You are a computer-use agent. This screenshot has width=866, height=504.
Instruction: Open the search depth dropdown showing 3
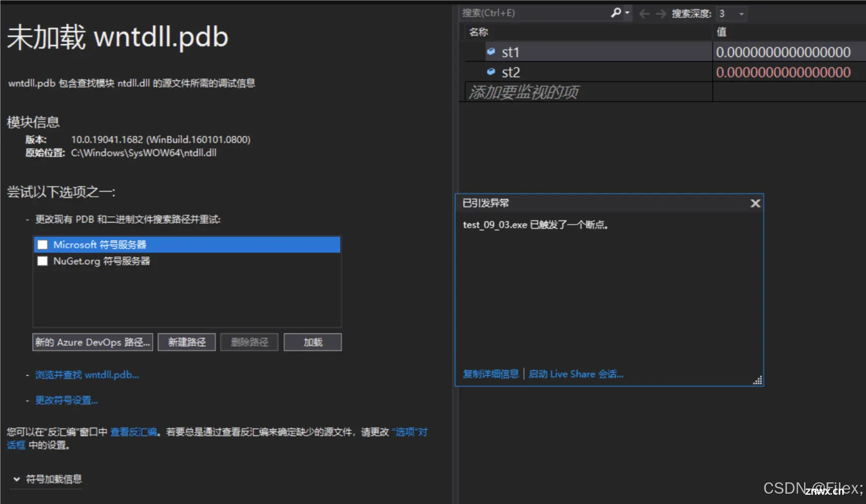tap(731, 13)
